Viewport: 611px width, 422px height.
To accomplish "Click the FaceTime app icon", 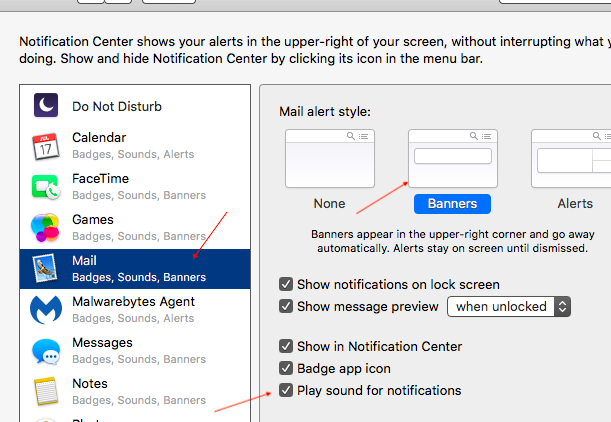I will (46, 187).
